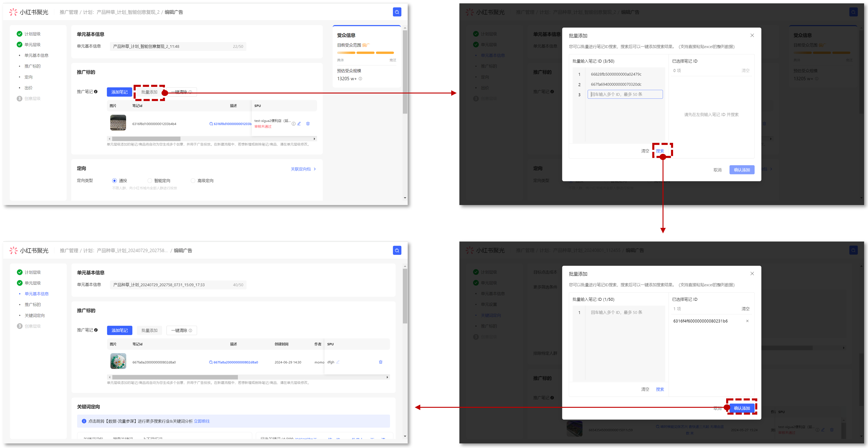Close the 批量添加 dialog showing 3/50

pos(752,35)
